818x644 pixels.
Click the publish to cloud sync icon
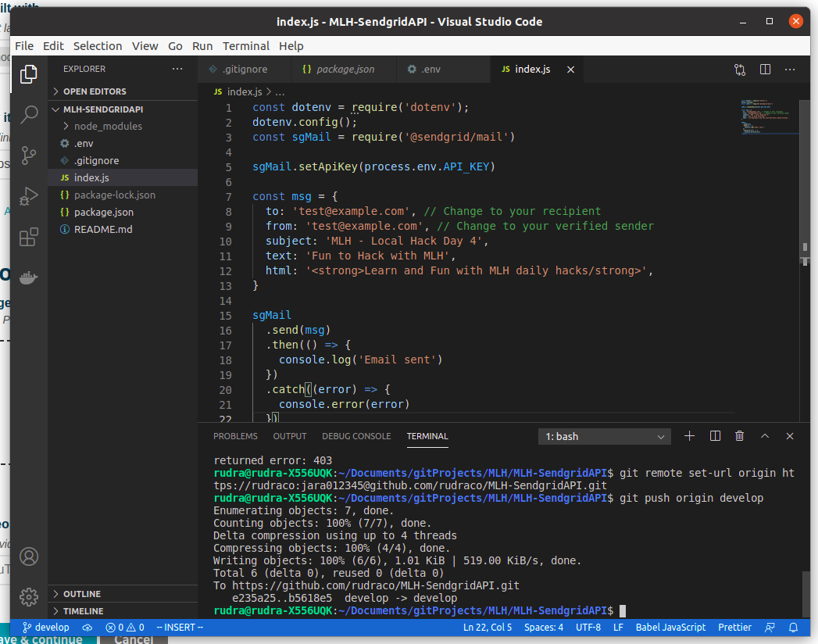pos(88,628)
